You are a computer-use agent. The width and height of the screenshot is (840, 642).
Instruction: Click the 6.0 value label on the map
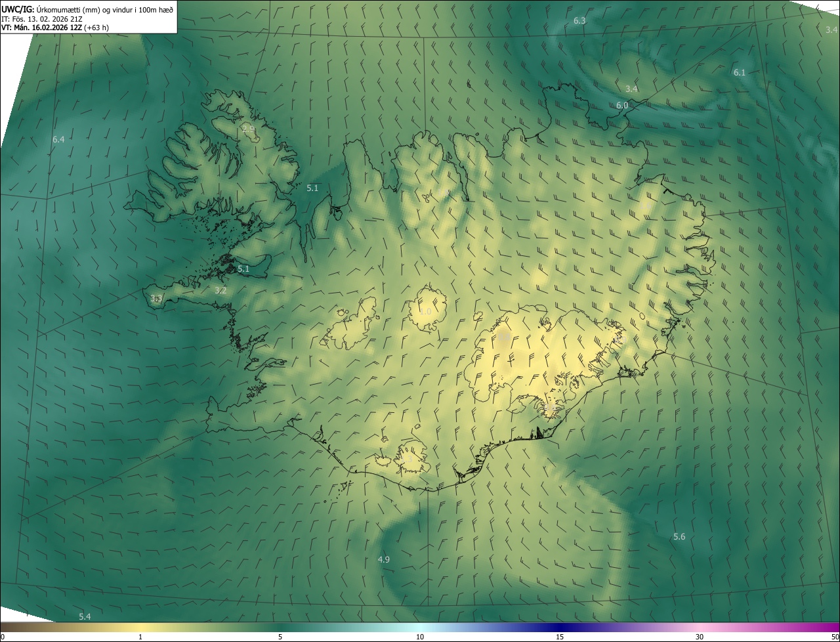click(x=622, y=105)
